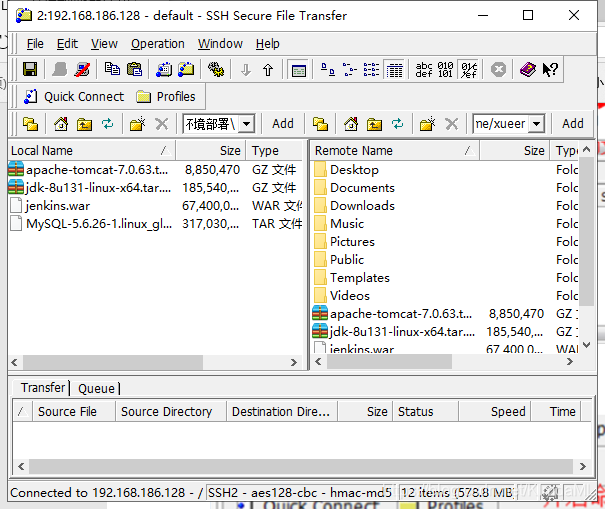Image resolution: width=605 pixels, height=509 pixels.
Task: Select remote Downloads folder
Action: (x=362, y=206)
